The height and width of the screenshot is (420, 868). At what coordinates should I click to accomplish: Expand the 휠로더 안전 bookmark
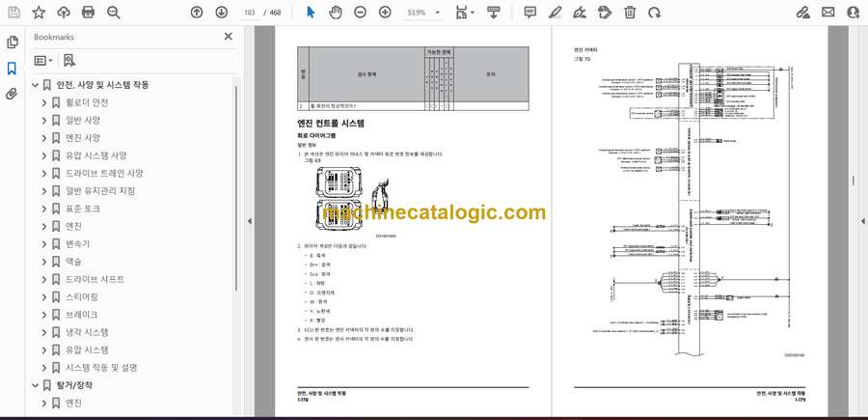click(x=44, y=102)
